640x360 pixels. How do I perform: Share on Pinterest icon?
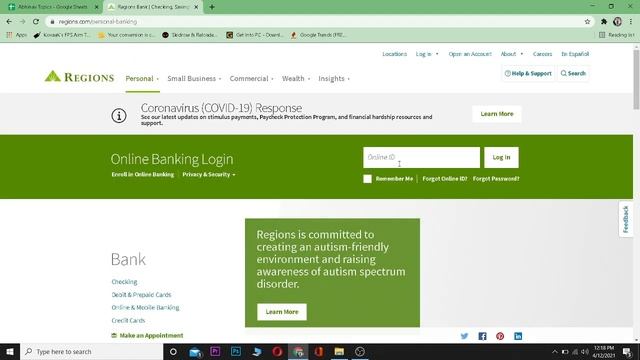(x=500, y=336)
